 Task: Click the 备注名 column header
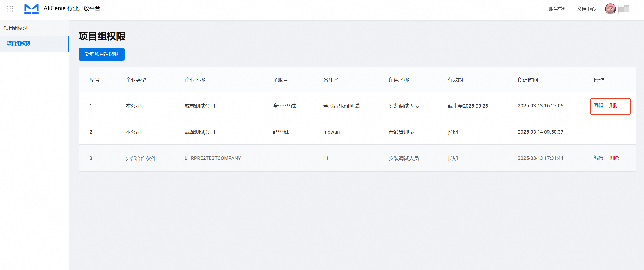click(331, 80)
